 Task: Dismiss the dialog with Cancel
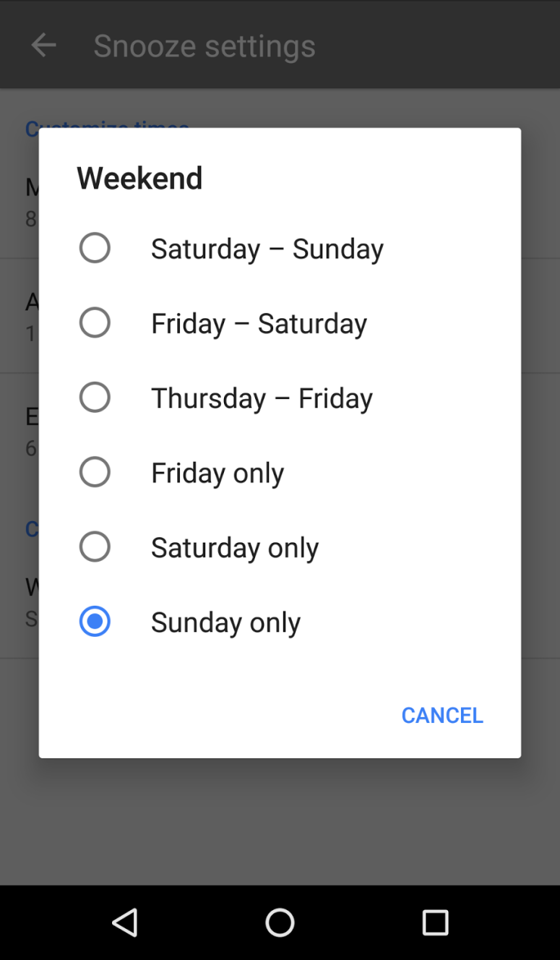pos(442,715)
